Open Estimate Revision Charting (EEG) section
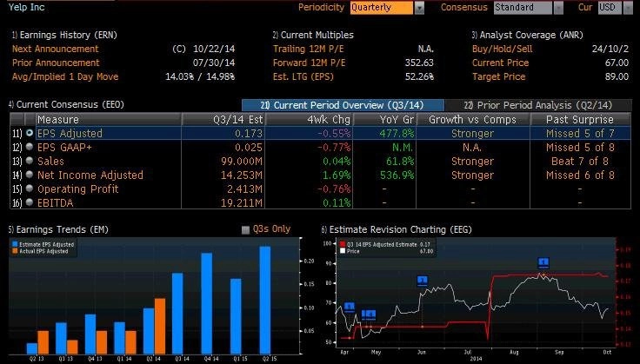Screen dimensions: 640x364 click(x=397, y=229)
